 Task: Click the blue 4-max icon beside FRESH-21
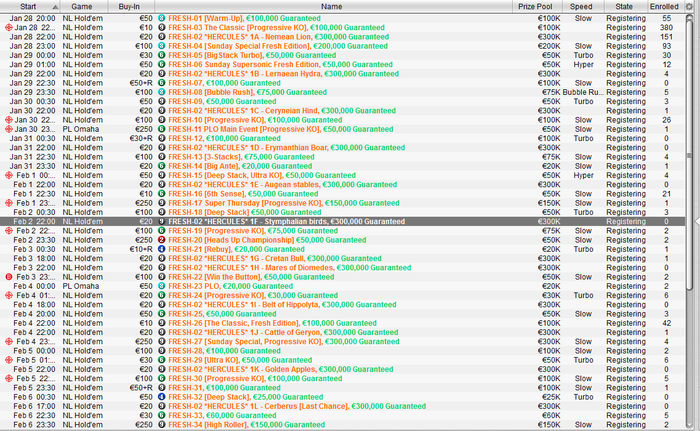click(162, 249)
